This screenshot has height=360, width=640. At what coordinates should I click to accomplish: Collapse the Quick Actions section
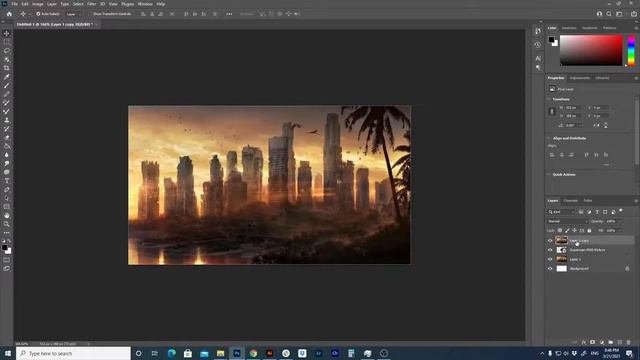point(549,175)
